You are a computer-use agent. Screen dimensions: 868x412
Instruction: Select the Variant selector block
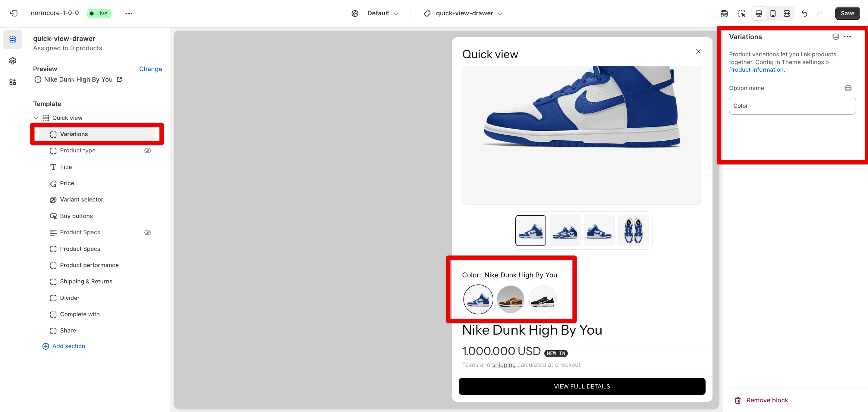[x=81, y=200]
